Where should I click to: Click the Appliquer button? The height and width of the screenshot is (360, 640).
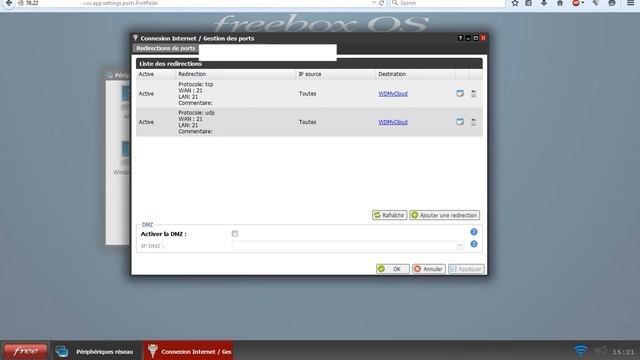pos(466,269)
